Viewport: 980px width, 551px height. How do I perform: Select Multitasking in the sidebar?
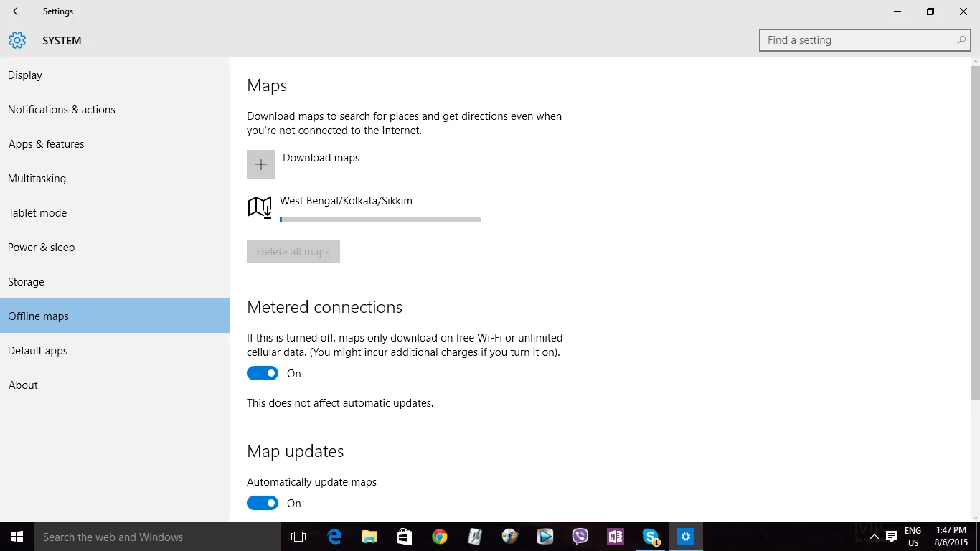click(115, 179)
